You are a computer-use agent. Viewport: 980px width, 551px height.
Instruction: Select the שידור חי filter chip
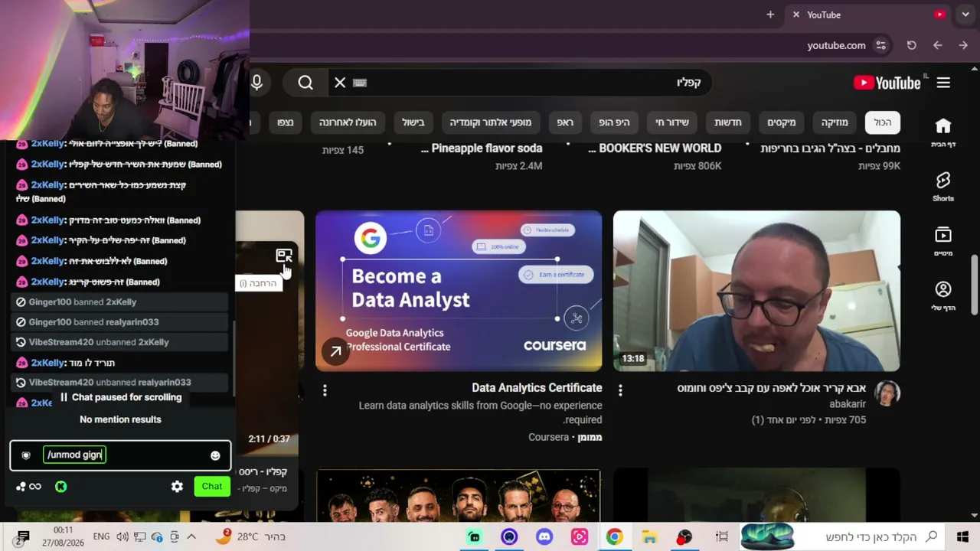tap(672, 122)
